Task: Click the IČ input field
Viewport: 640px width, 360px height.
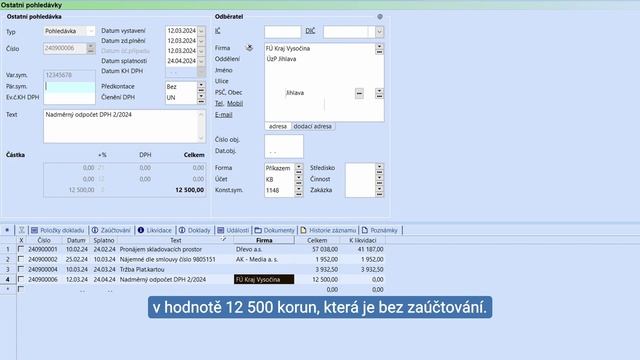Action: click(282, 32)
